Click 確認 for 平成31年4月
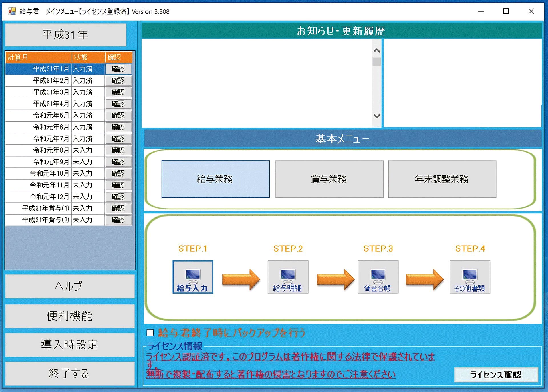The width and height of the screenshot is (548, 392). [x=118, y=104]
